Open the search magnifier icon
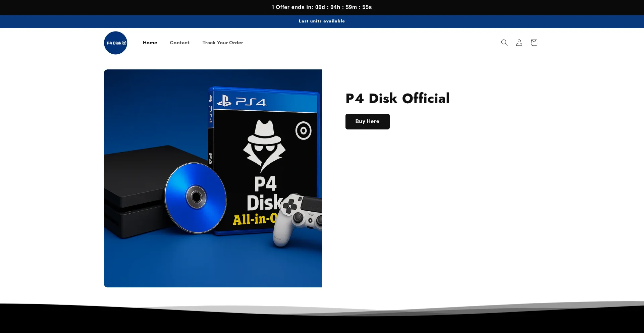Viewport: 644px width, 333px height. point(504,43)
